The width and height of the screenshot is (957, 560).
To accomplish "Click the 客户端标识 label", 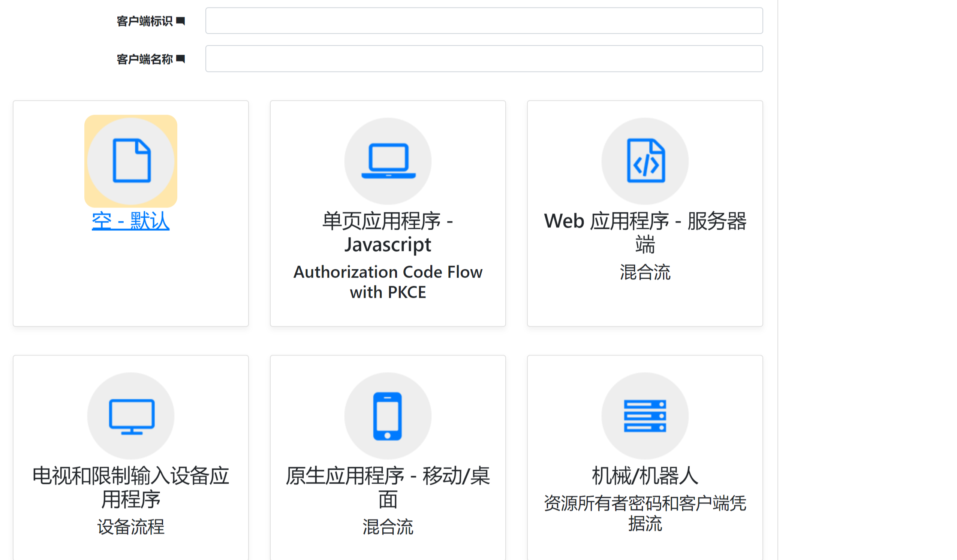I will [x=145, y=21].
